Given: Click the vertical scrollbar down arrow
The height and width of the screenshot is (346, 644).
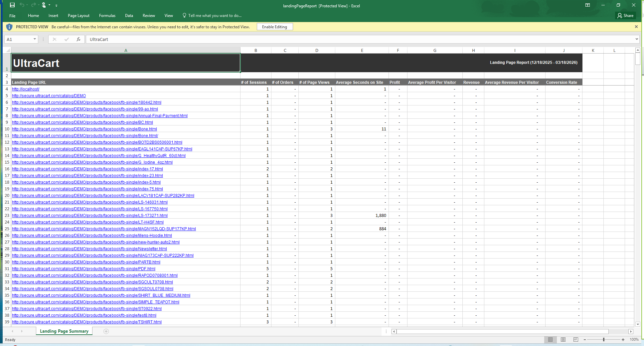Looking at the screenshot, I should coord(638,324).
